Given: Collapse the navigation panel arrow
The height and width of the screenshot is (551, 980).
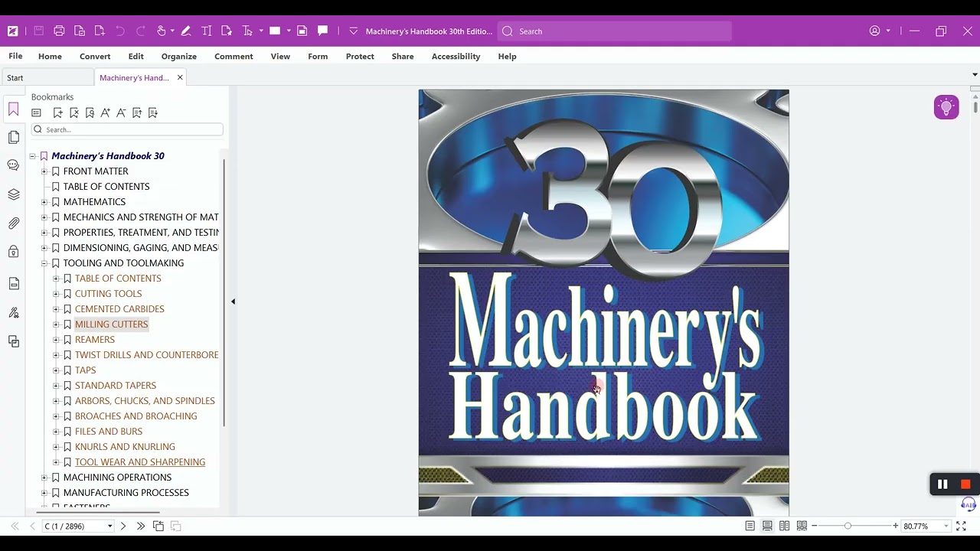Looking at the screenshot, I should point(233,302).
